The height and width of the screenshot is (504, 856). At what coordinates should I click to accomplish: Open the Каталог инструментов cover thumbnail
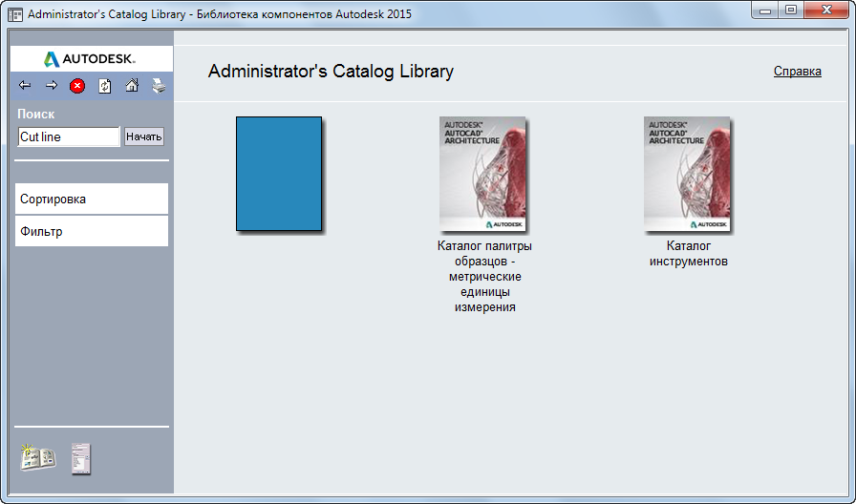tap(687, 174)
